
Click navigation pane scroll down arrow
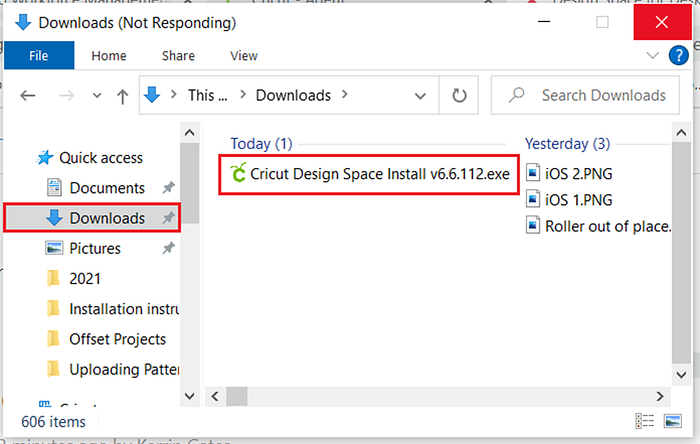pyautogui.click(x=189, y=396)
